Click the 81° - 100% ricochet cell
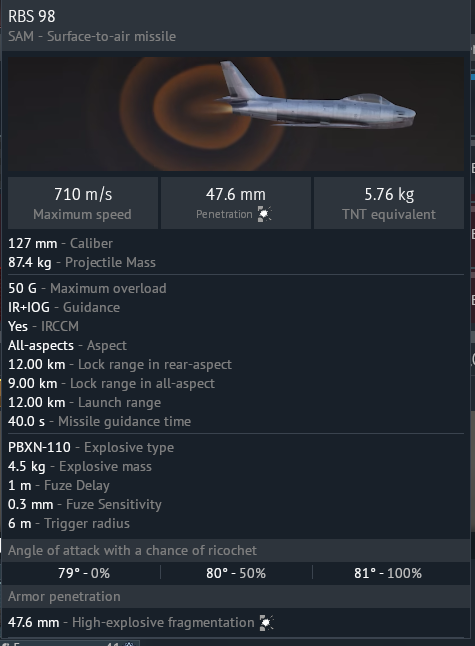The width and height of the screenshot is (475, 646). coord(388,573)
